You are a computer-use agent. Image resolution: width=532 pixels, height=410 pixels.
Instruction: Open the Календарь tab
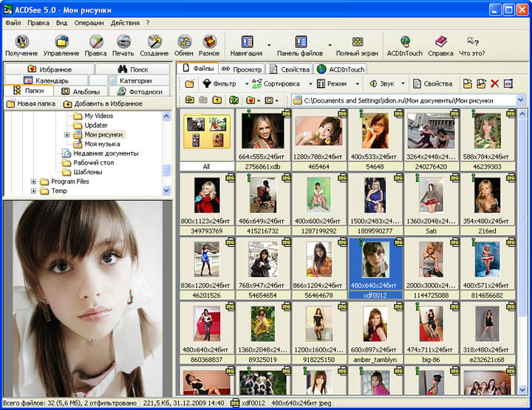(46, 81)
